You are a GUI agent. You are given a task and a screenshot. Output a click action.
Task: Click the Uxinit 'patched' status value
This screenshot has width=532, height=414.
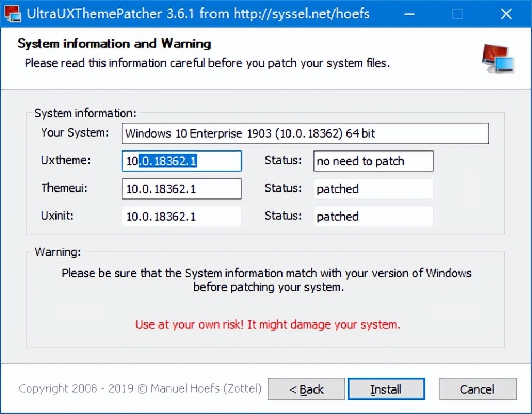(x=373, y=217)
